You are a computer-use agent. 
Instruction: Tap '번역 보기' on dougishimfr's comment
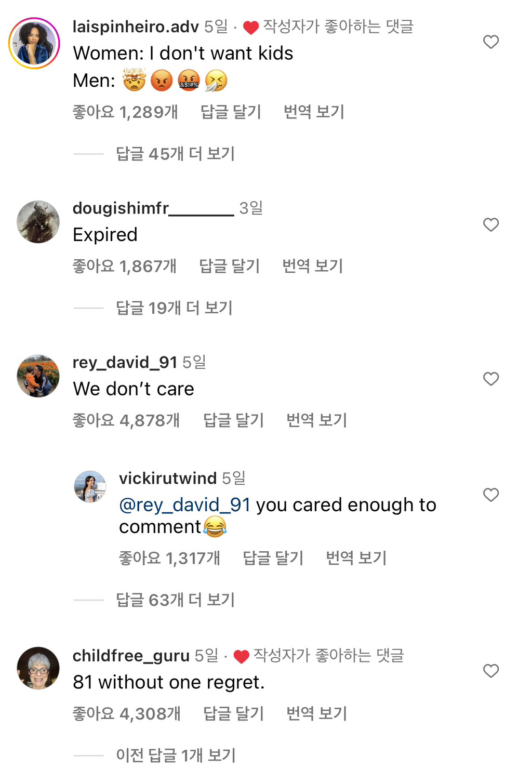(x=311, y=265)
